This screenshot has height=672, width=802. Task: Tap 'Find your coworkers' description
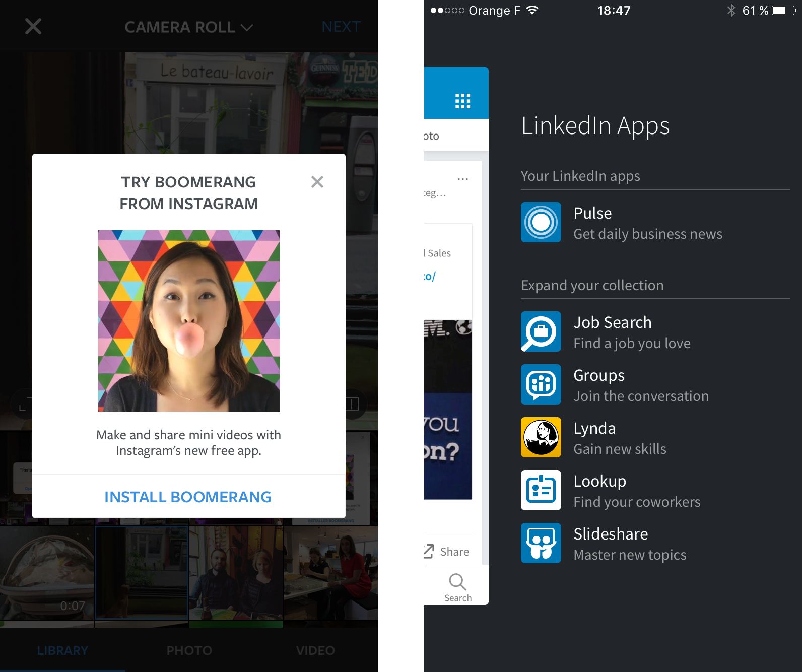637,502
